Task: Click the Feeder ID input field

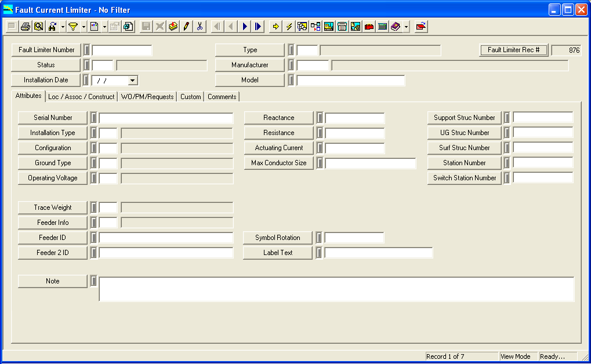Action: (166, 238)
